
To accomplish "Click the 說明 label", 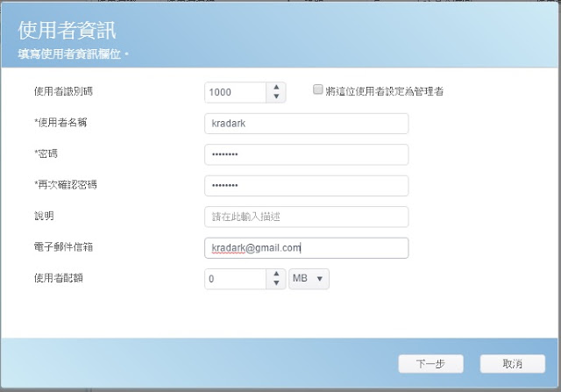I will (x=44, y=216).
